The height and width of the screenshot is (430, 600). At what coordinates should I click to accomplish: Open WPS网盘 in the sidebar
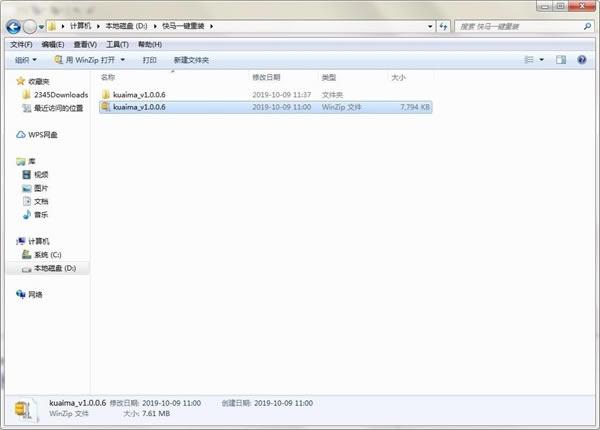click(43, 135)
